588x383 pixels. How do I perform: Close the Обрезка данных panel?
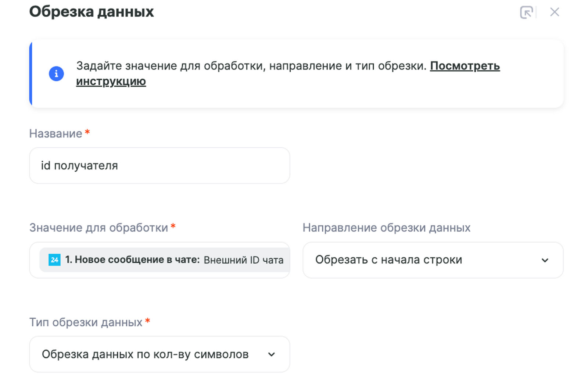554,12
